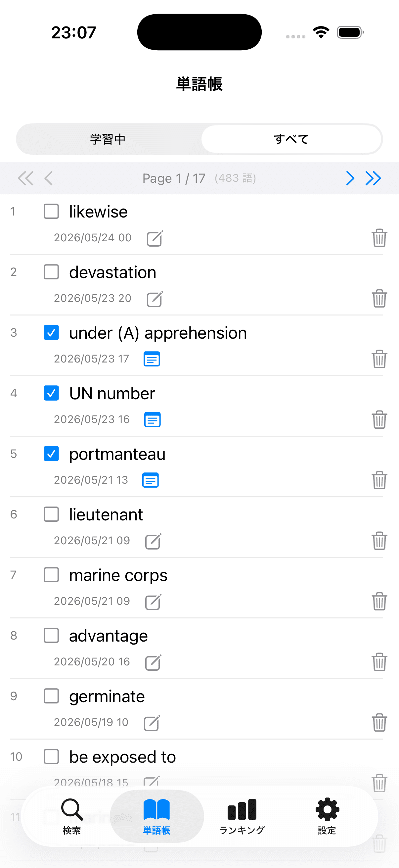
Task: Open the 検索 search tab
Action: (x=72, y=816)
